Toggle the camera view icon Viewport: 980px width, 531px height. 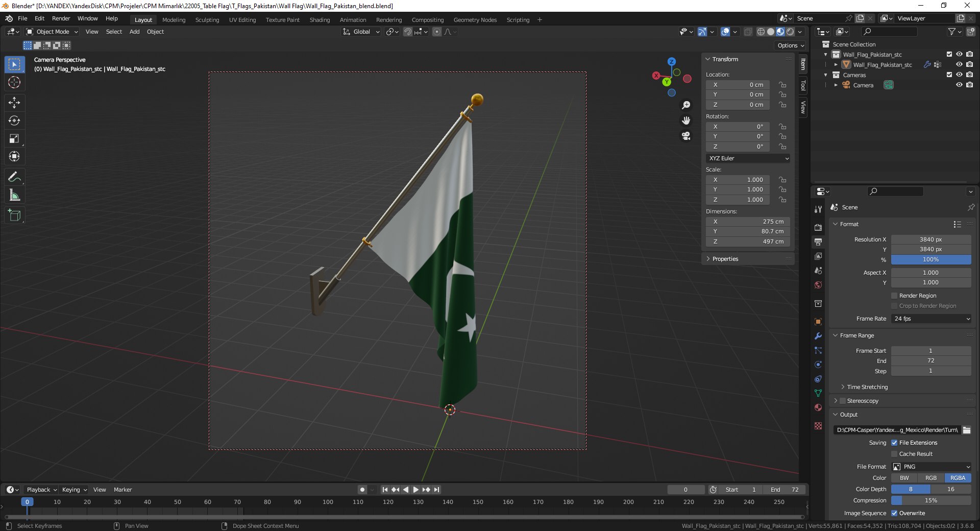point(686,136)
